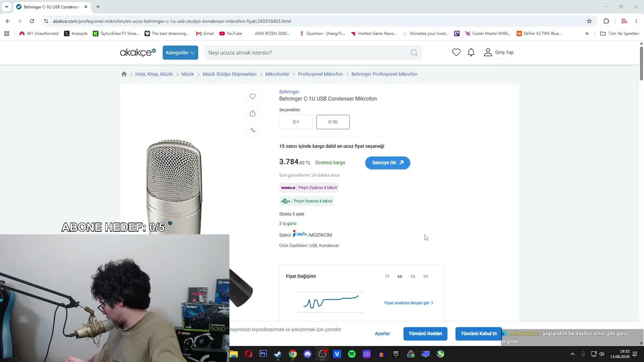Click the price change mini chart
Viewport: 644px width, 362px height.
pyautogui.click(x=331, y=302)
